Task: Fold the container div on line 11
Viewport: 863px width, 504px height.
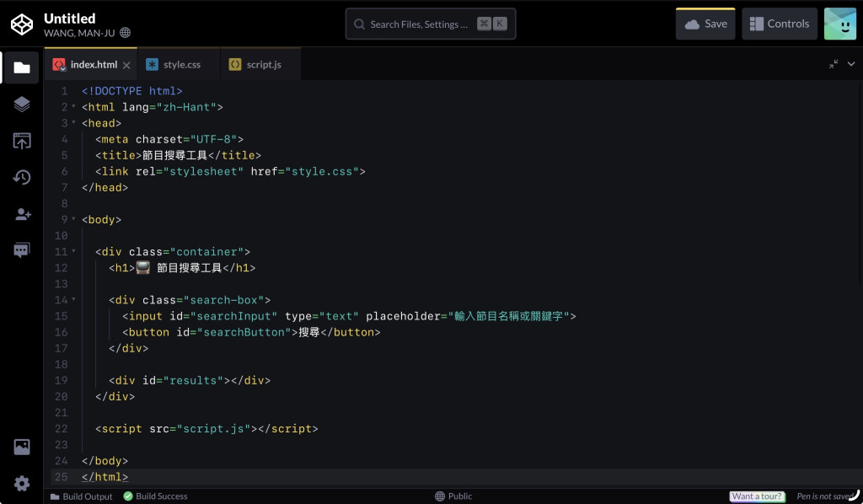Action: 74,251
